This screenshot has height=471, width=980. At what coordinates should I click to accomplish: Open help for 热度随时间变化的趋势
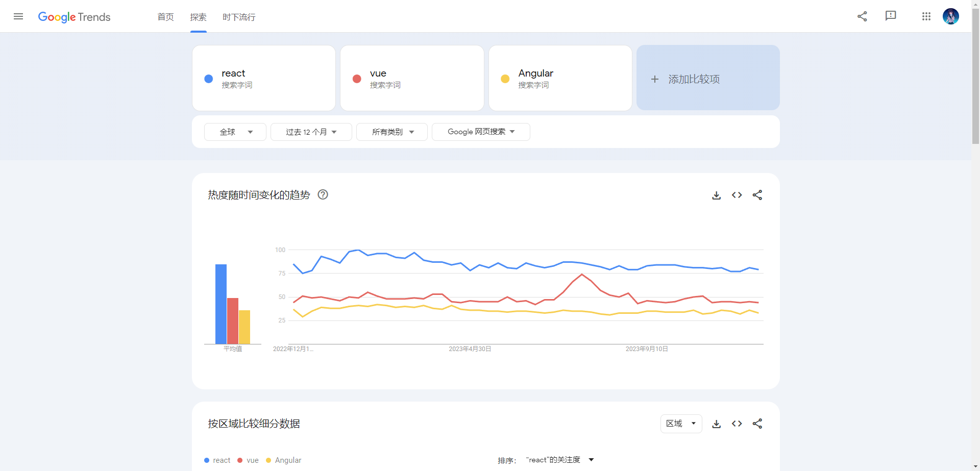coord(323,194)
